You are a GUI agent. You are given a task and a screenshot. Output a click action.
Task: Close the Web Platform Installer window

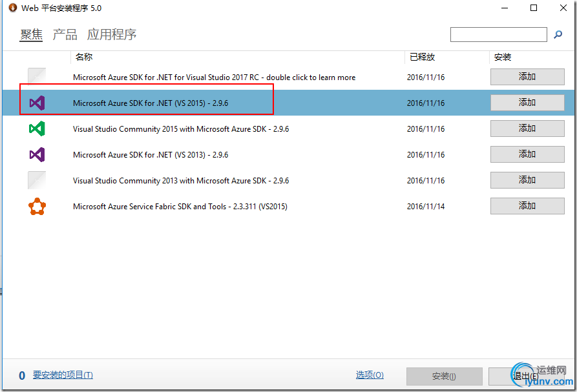point(563,8)
